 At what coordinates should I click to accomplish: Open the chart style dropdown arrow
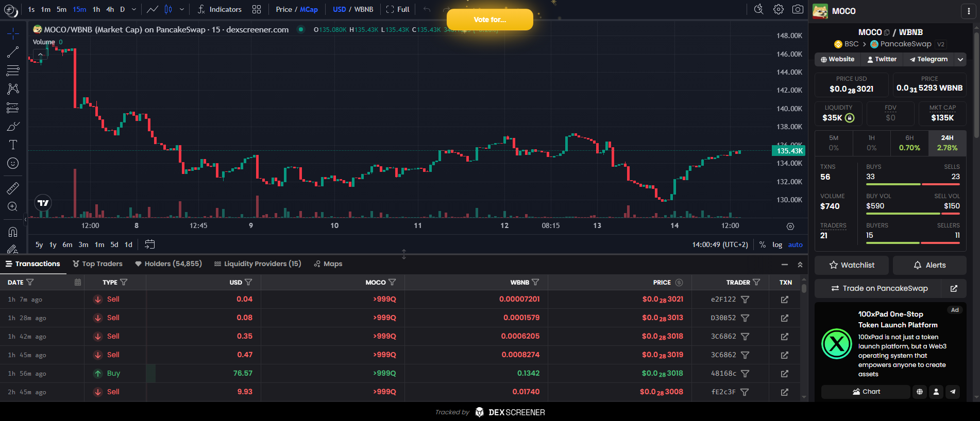pyautogui.click(x=182, y=9)
